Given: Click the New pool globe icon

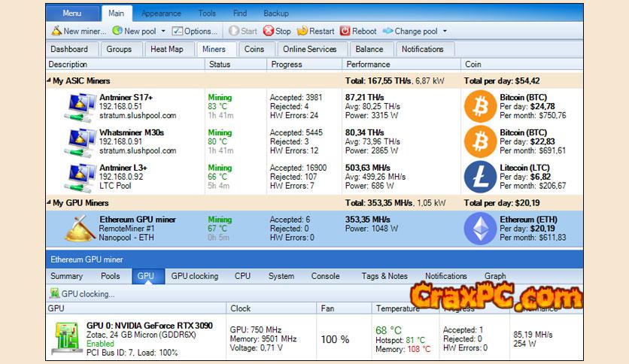Looking at the screenshot, I should coord(117,31).
